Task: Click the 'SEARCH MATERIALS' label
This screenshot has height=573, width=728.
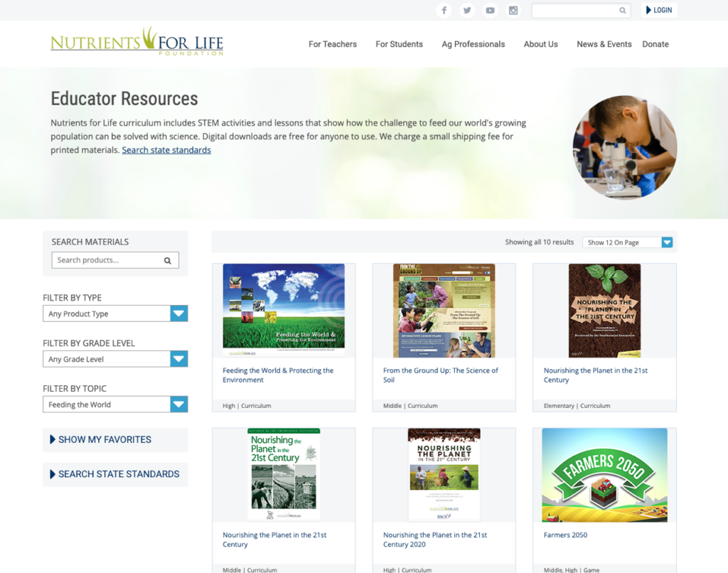Action: (x=90, y=242)
